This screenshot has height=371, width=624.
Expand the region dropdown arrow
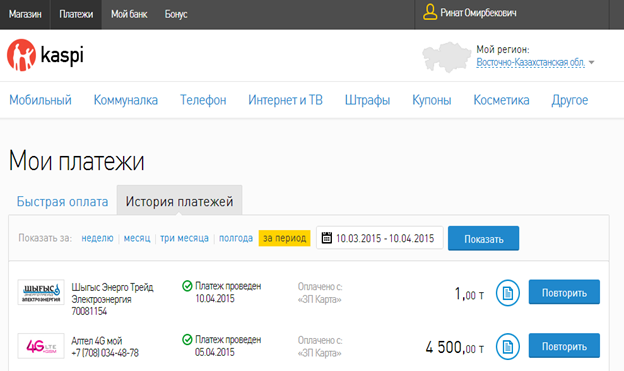point(591,62)
